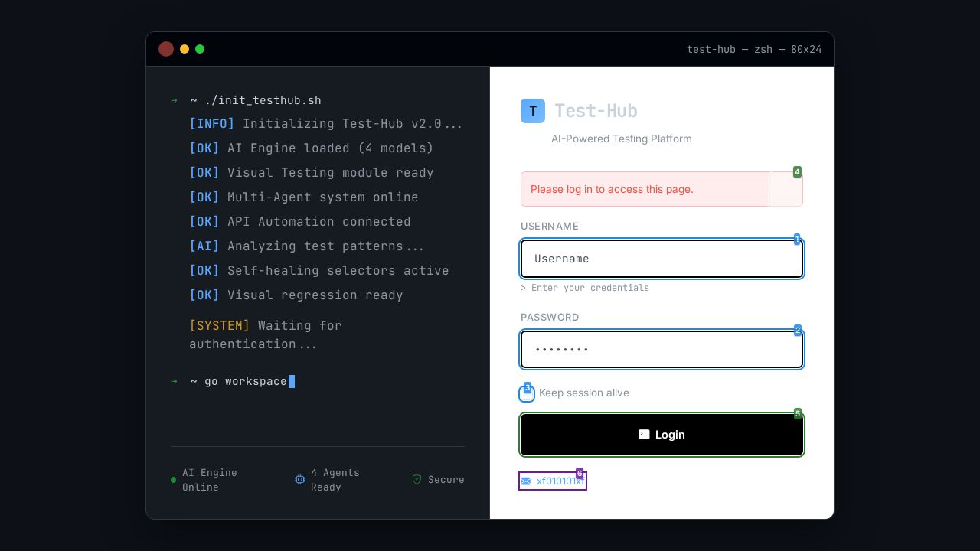Click the red close window dot

pyautogui.click(x=166, y=49)
